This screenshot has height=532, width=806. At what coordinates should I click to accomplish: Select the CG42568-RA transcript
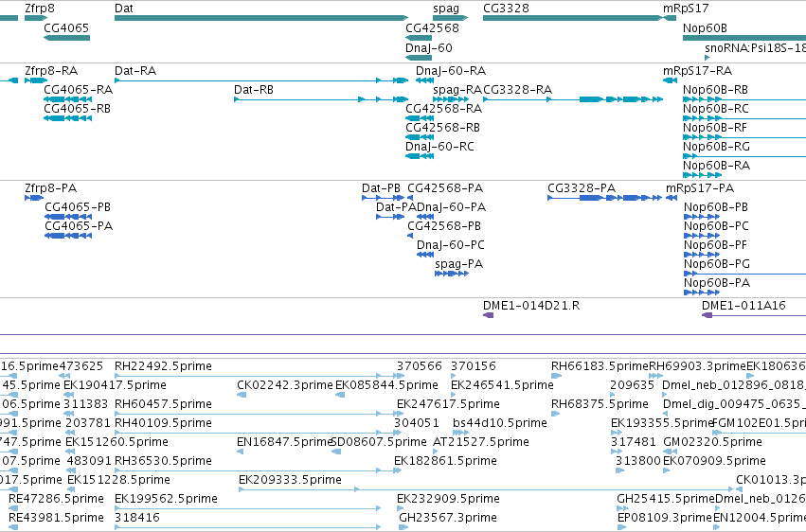click(420, 118)
